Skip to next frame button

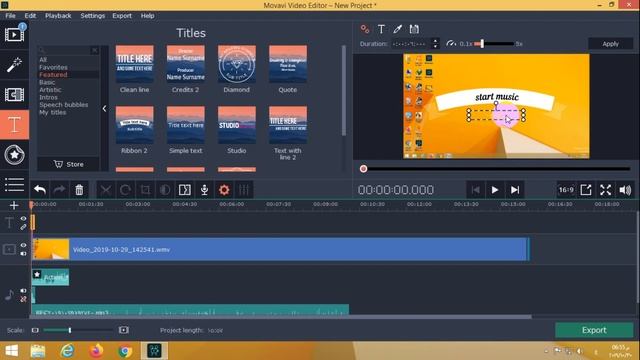click(x=515, y=190)
